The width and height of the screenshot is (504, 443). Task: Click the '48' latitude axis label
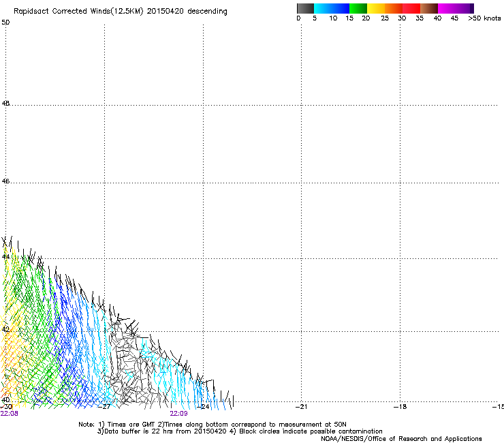pyautogui.click(x=5, y=104)
